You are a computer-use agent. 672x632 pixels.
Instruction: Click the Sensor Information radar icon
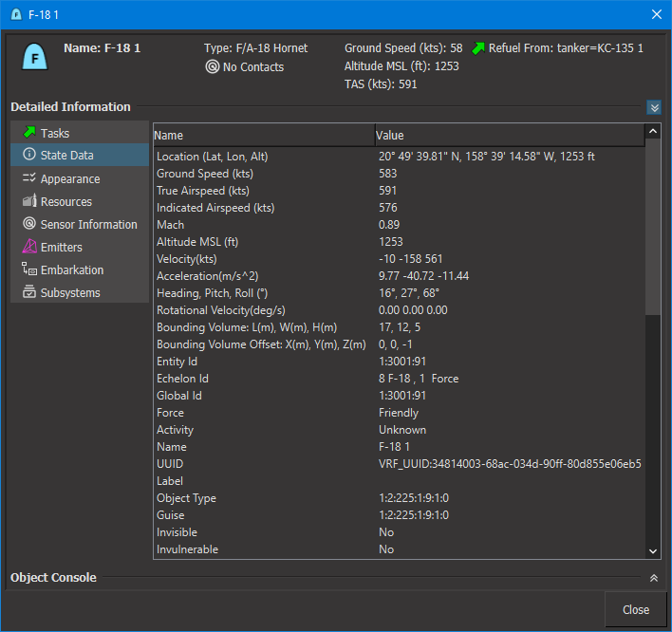pyautogui.click(x=29, y=223)
